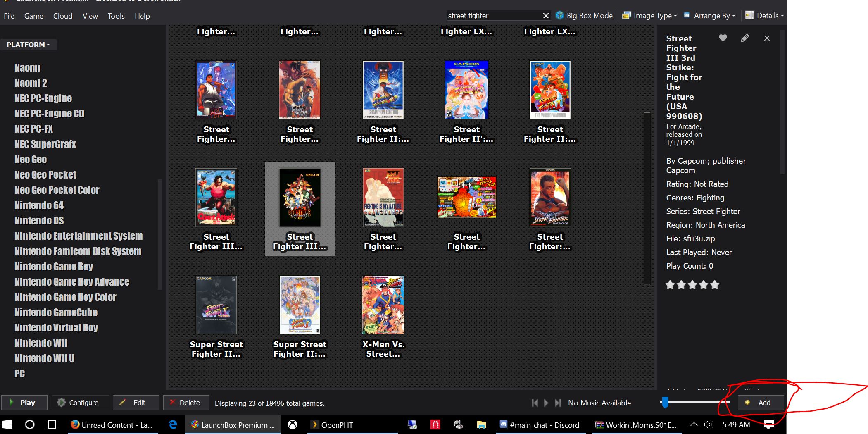Click the Edit button in the bottom bar
The height and width of the screenshot is (434, 868).
pyautogui.click(x=136, y=403)
